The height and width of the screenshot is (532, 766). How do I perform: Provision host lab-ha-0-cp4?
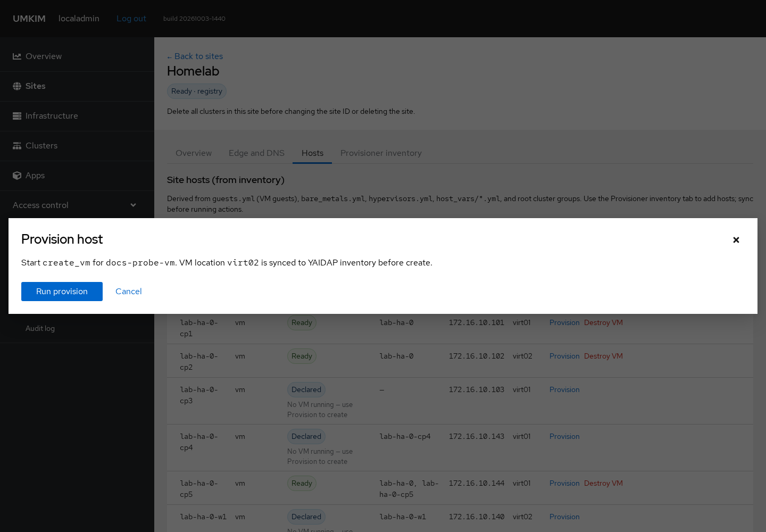point(564,437)
